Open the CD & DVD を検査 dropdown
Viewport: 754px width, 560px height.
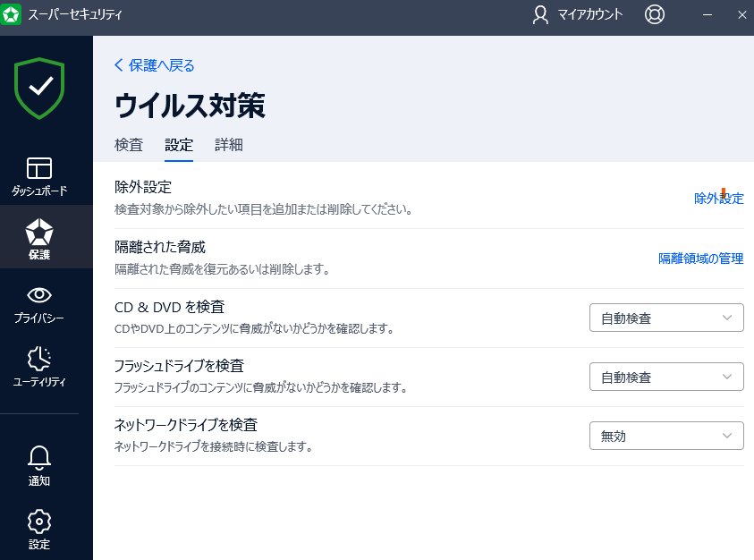(665, 317)
